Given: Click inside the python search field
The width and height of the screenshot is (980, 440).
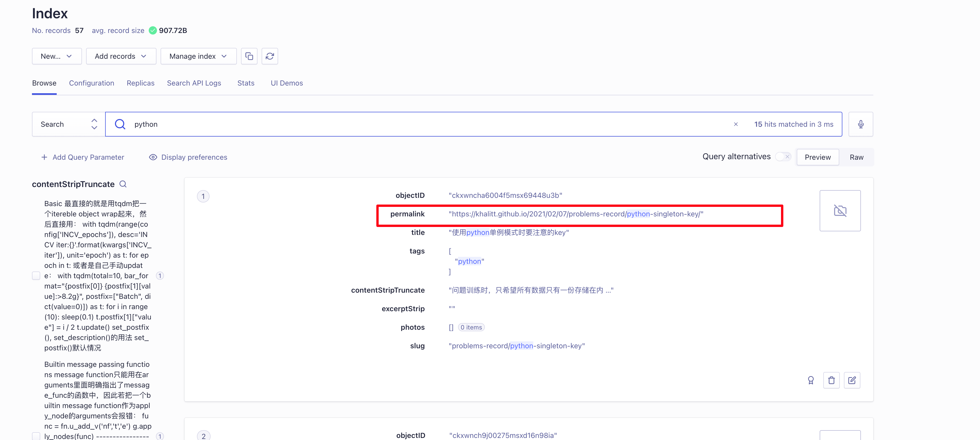Looking at the screenshot, I should tap(266, 124).
